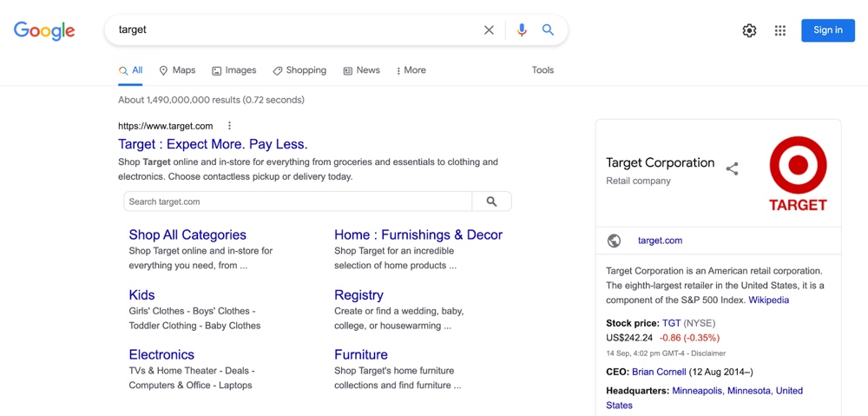868x416 pixels.
Task: Open the Google apps grid icon
Action: click(x=780, y=30)
